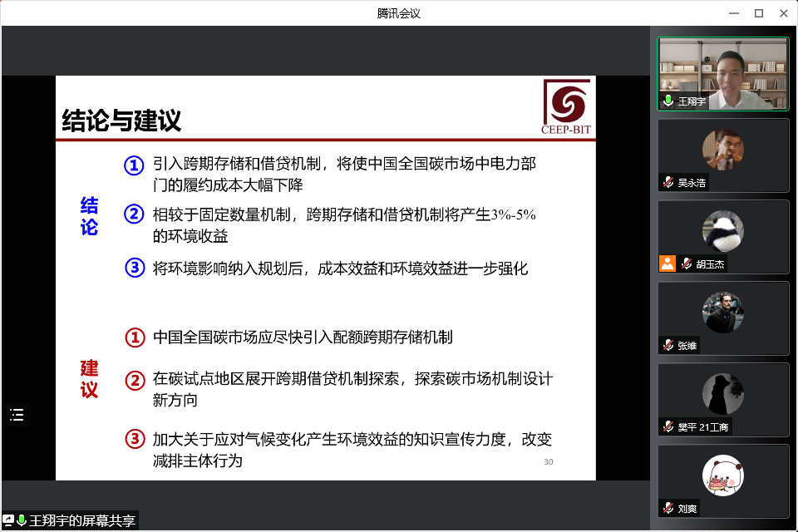Select 吴永浩's profile avatar
The image size is (798, 532).
(722, 150)
